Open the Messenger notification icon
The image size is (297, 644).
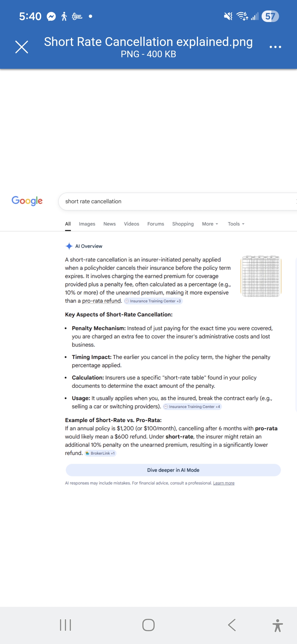click(x=51, y=17)
